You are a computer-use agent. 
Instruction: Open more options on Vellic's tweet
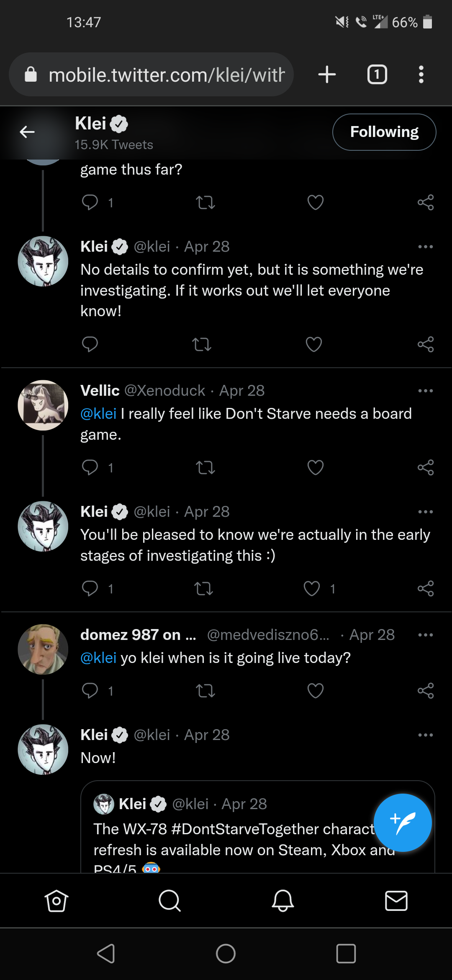(425, 391)
